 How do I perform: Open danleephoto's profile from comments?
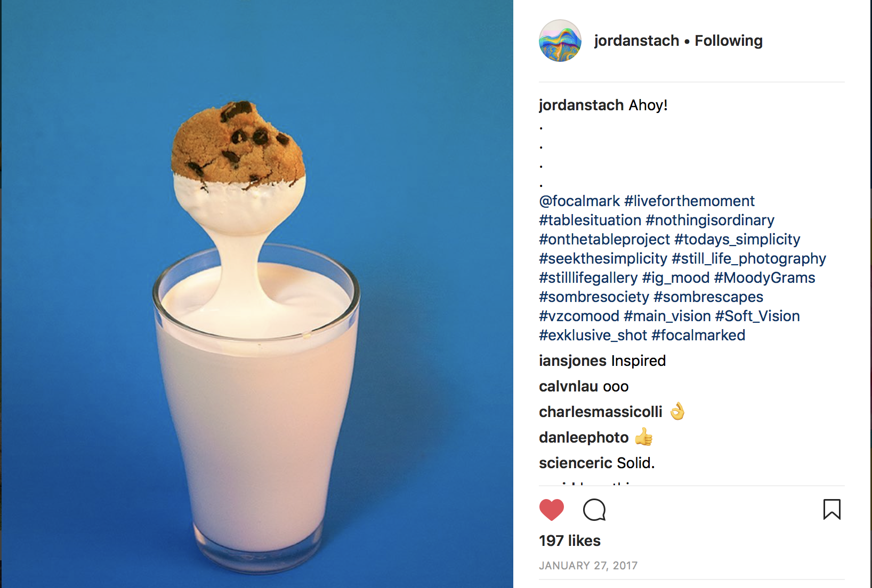coord(584,437)
